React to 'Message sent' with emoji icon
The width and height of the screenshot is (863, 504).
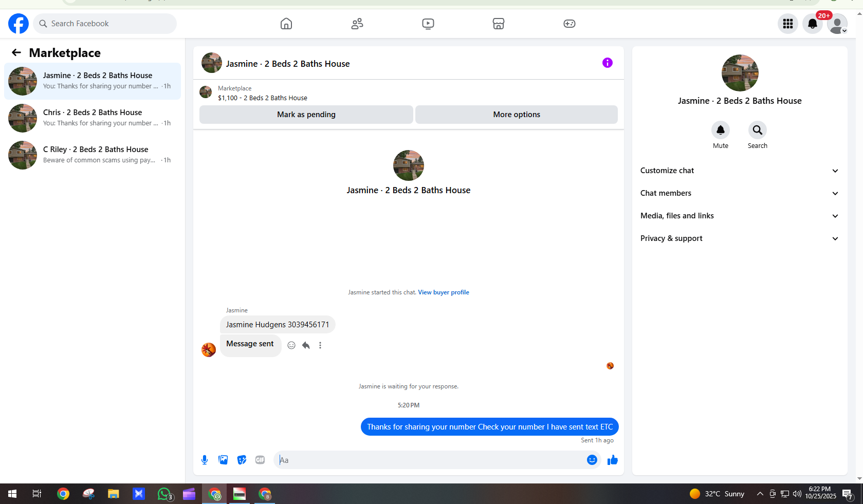click(x=291, y=345)
